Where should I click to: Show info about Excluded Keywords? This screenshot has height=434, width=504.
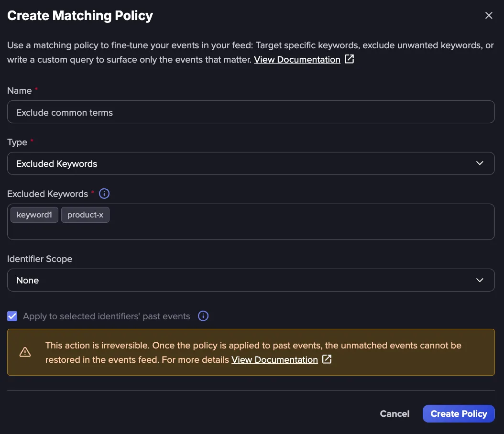tap(104, 194)
